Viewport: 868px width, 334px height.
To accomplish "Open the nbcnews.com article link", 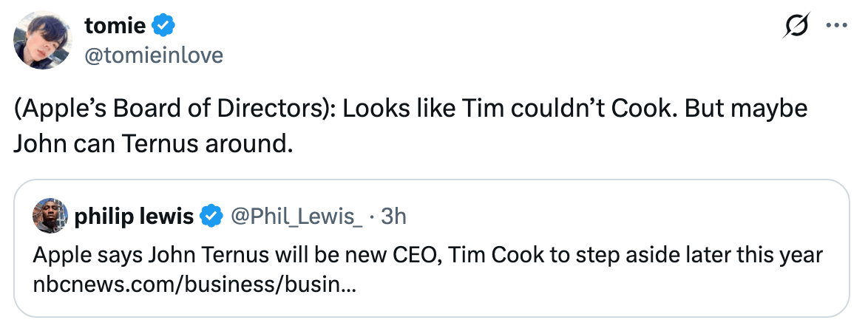I will pyautogui.click(x=195, y=284).
